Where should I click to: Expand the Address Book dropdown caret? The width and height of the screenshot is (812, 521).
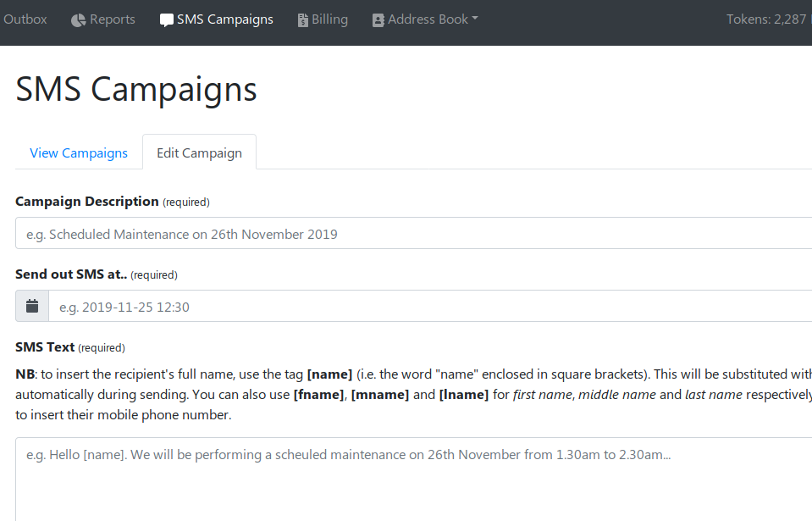pyautogui.click(x=475, y=19)
